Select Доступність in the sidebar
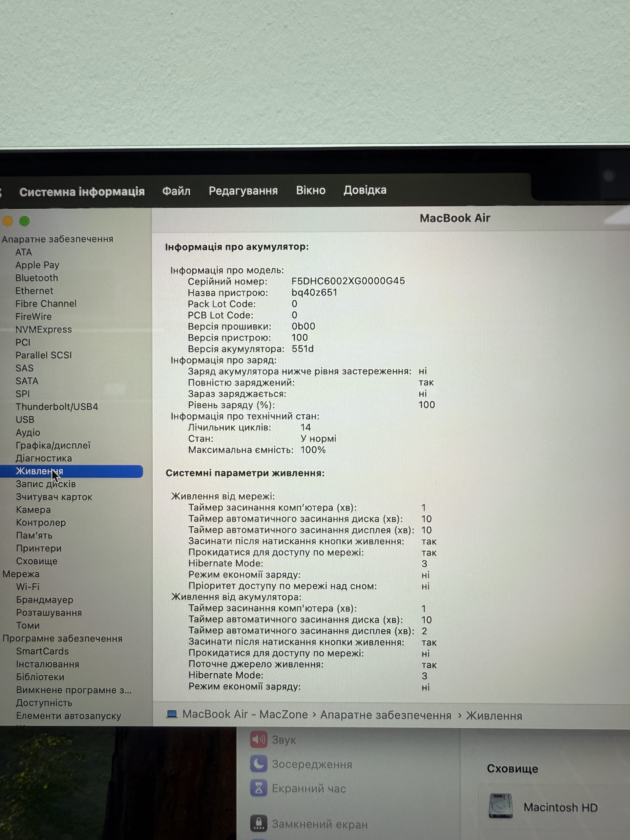The width and height of the screenshot is (630, 840). (x=44, y=703)
